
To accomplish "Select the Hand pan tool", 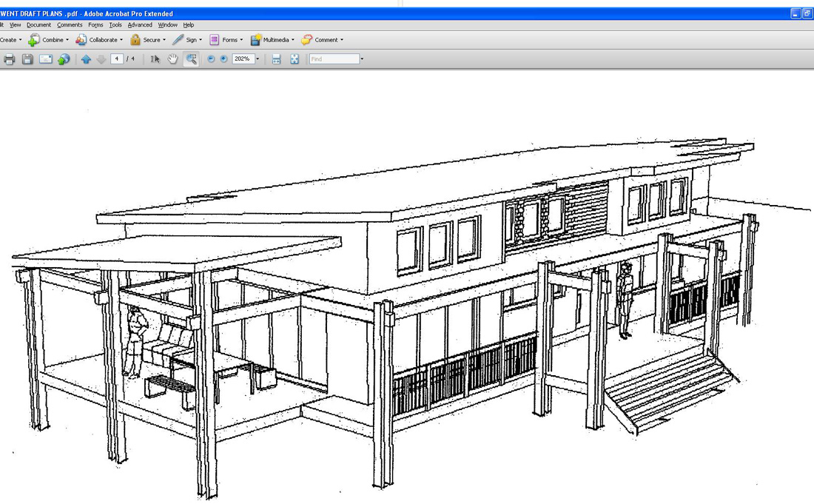I will [172, 59].
